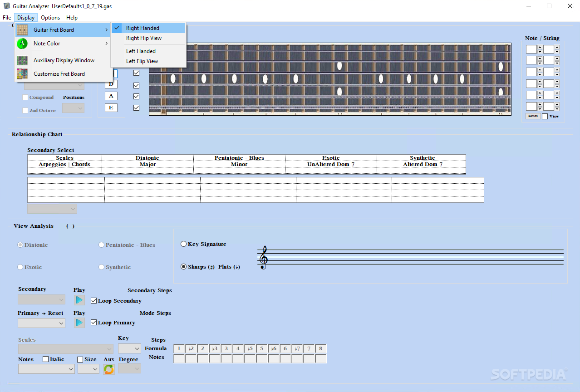Click the Altered Dom 7 cell

[x=422, y=164]
